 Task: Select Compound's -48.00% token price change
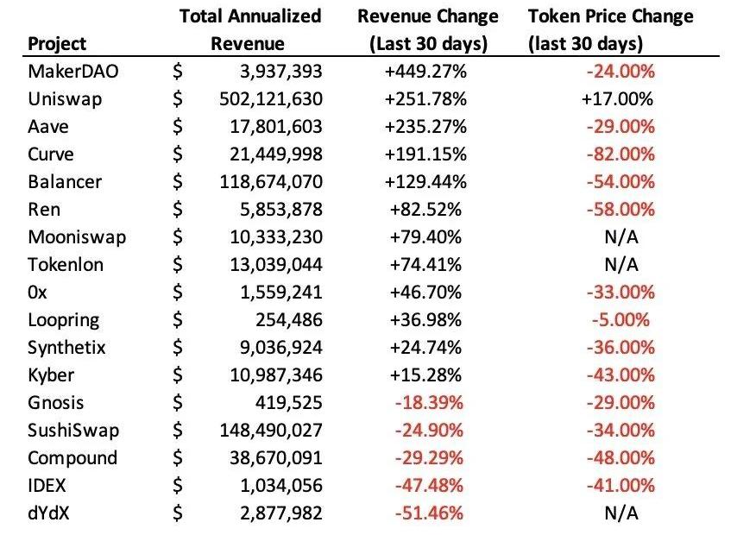click(621, 458)
